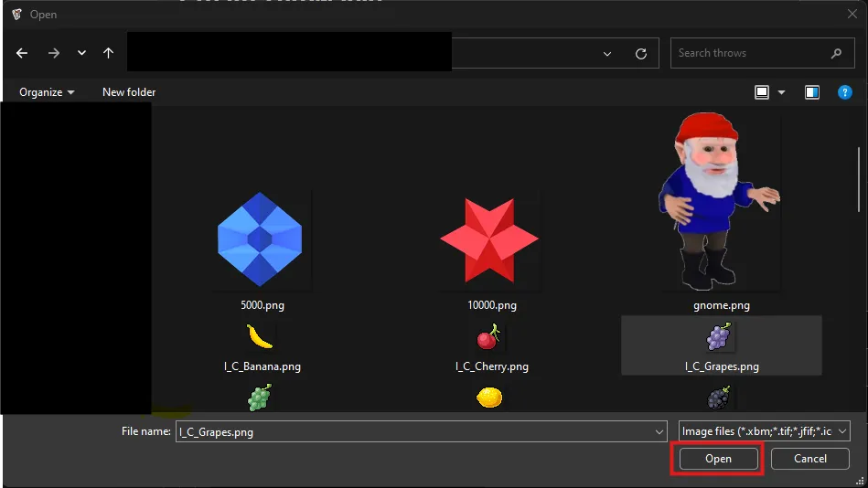This screenshot has height=488, width=868.
Task: Click the Open button
Action: pos(719,459)
